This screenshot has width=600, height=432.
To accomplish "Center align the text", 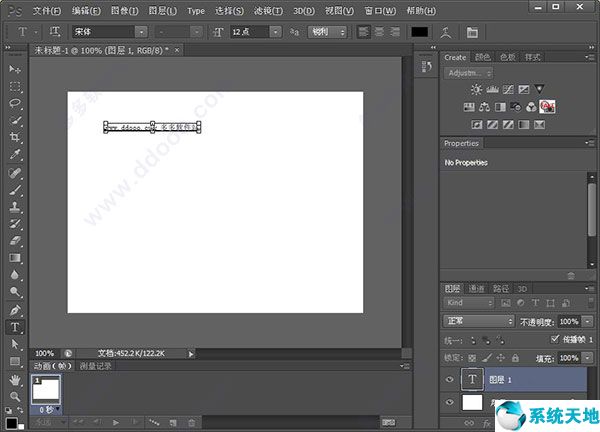I will coord(378,32).
